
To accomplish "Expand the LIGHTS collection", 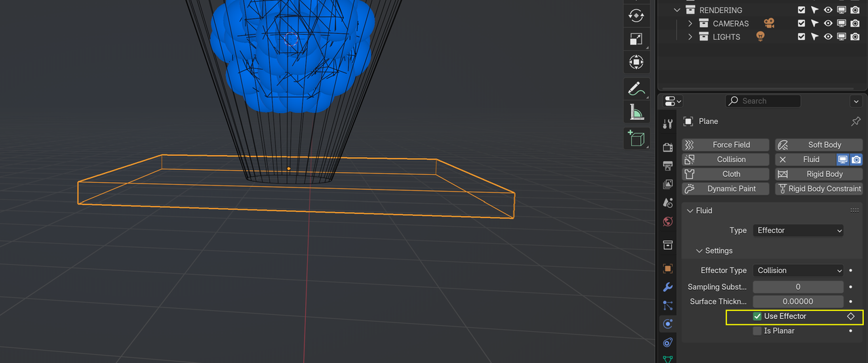I will 690,37.
